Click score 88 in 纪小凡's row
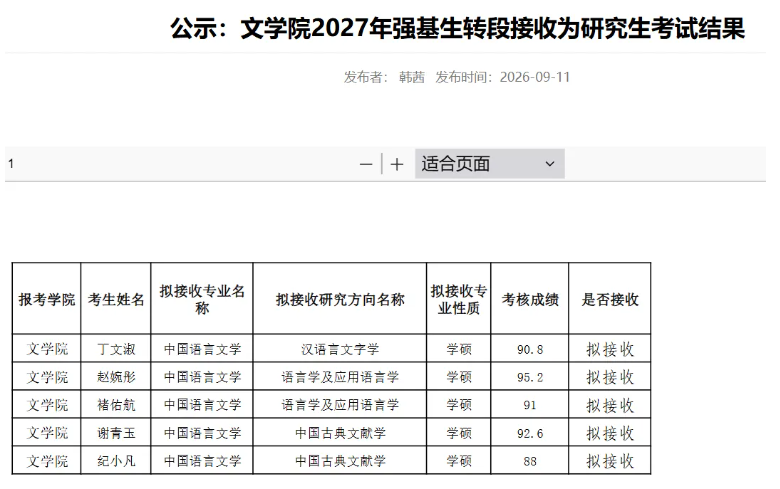This screenshot has height=489, width=780. (x=530, y=461)
